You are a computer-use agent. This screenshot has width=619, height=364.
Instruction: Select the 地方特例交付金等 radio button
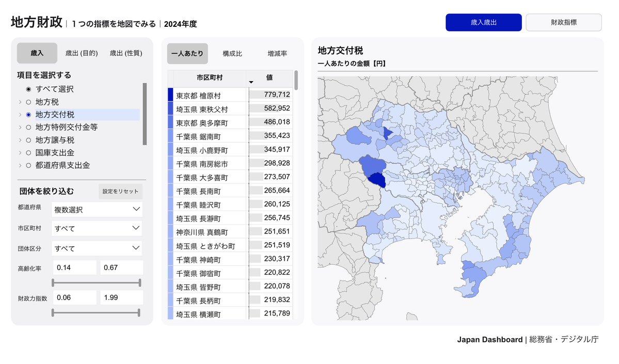coord(28,127)
